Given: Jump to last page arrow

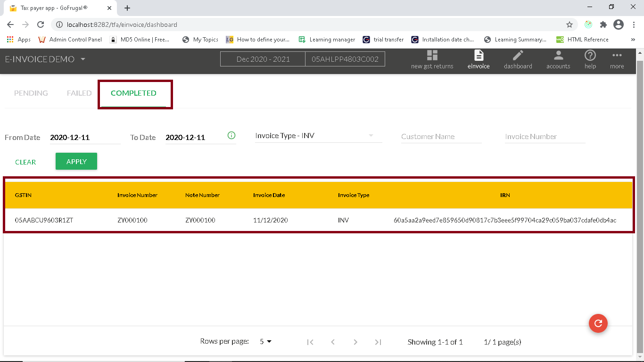Looking at the screenshot, I should [378, 342].
